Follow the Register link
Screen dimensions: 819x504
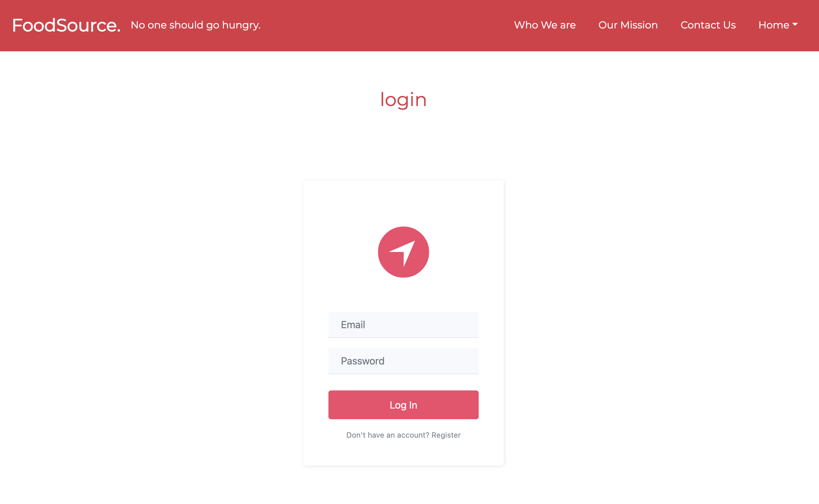point(446,435)
